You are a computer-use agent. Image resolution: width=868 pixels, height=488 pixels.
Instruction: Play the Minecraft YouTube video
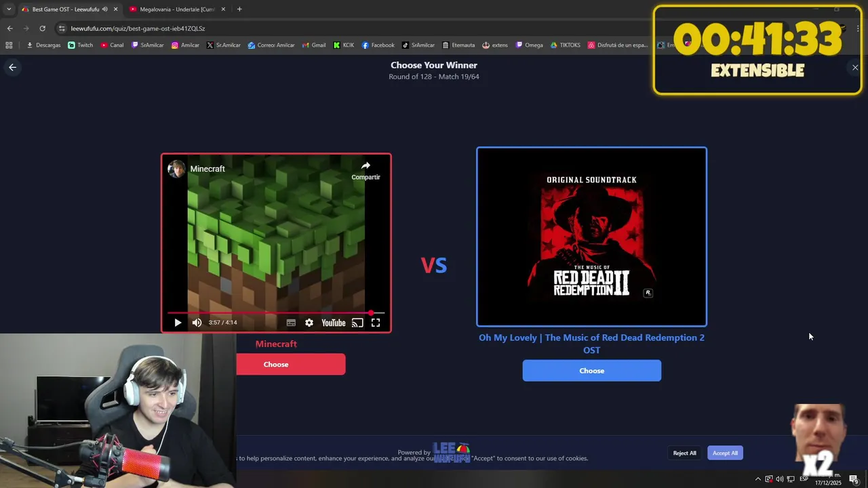pos(178,323)
